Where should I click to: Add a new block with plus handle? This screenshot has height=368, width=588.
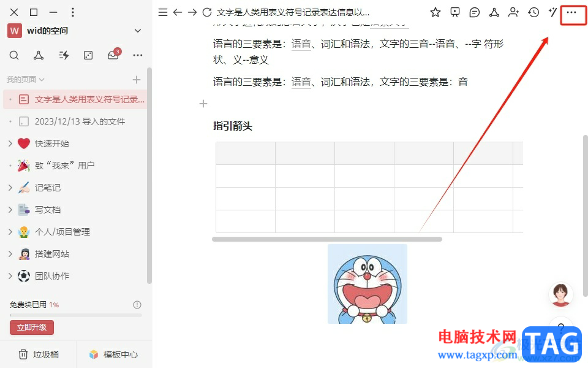(203, 104)
